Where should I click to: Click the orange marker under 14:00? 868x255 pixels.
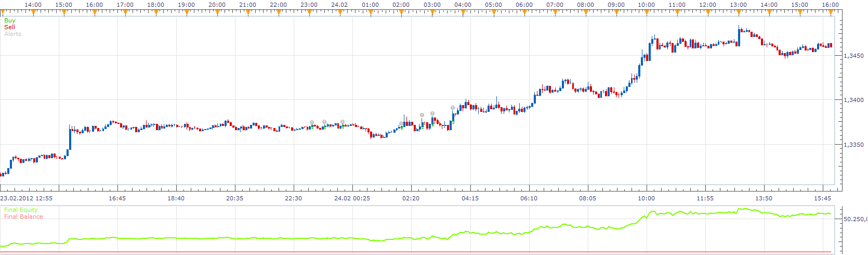(33, 12)
